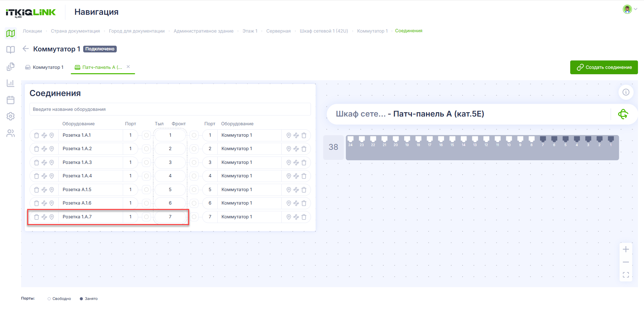
Task: Open the map navigation sidebar icon
Action: pyautogui.click(x=11, y=33)
